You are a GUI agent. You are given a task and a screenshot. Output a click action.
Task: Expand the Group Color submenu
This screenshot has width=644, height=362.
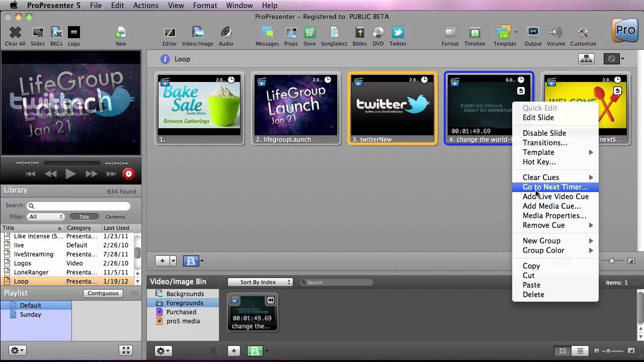point(555,250)
